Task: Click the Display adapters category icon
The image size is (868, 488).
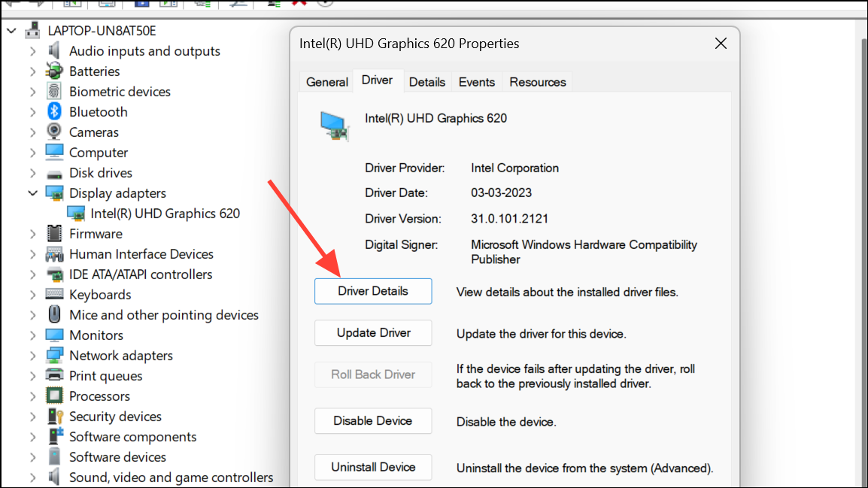Action: pos(54,193)
